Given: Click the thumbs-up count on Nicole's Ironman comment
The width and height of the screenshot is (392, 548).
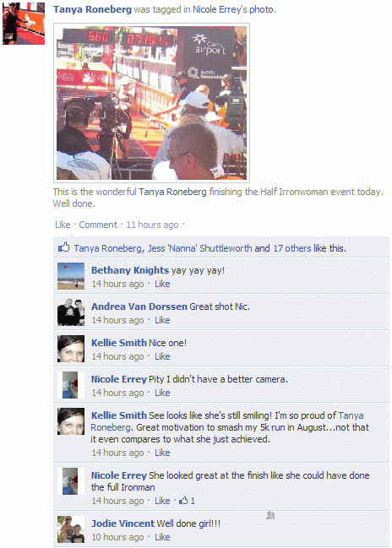Looking at the screenshot, I should (x=187, y=501).
